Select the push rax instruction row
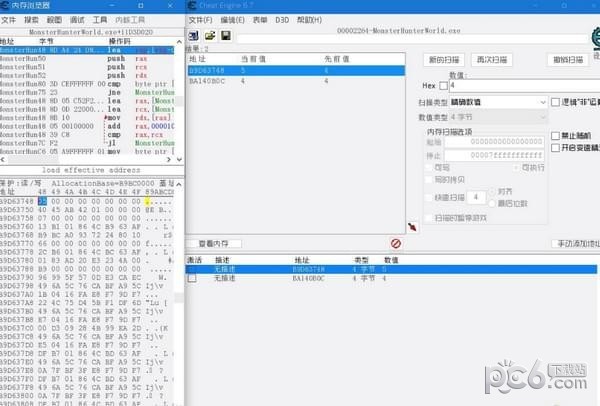600x406 pixels. (x=87, y=59)
